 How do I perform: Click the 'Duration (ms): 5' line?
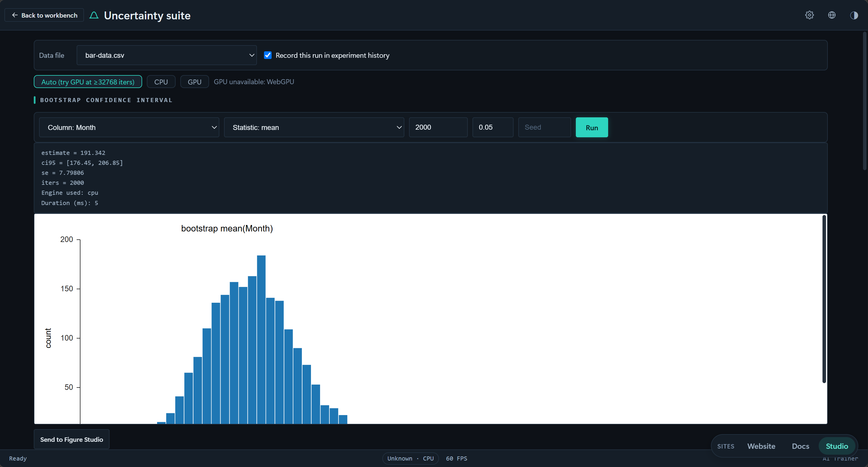point(70,203)
